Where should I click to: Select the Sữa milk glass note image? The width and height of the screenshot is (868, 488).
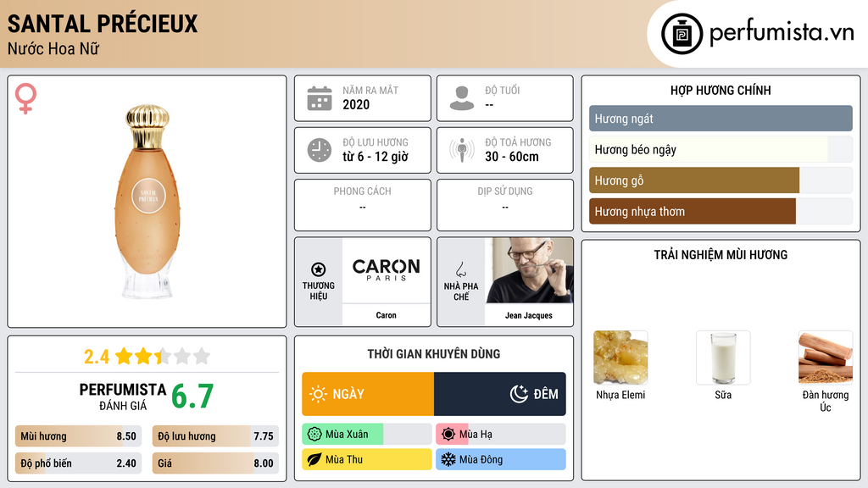point(723,358)
